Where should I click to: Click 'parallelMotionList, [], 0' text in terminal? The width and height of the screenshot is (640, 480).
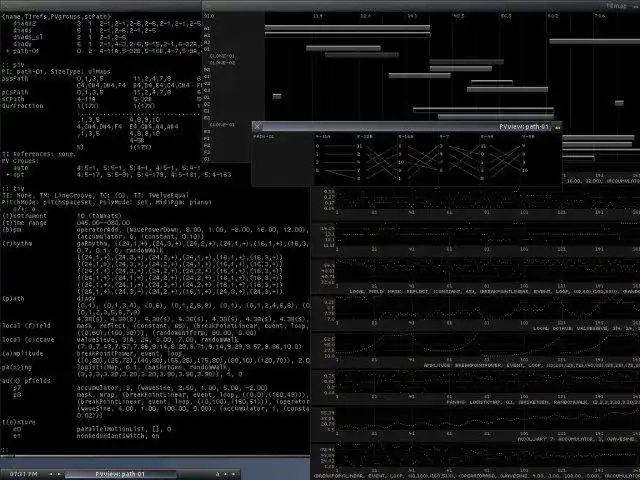click(124, 429)
